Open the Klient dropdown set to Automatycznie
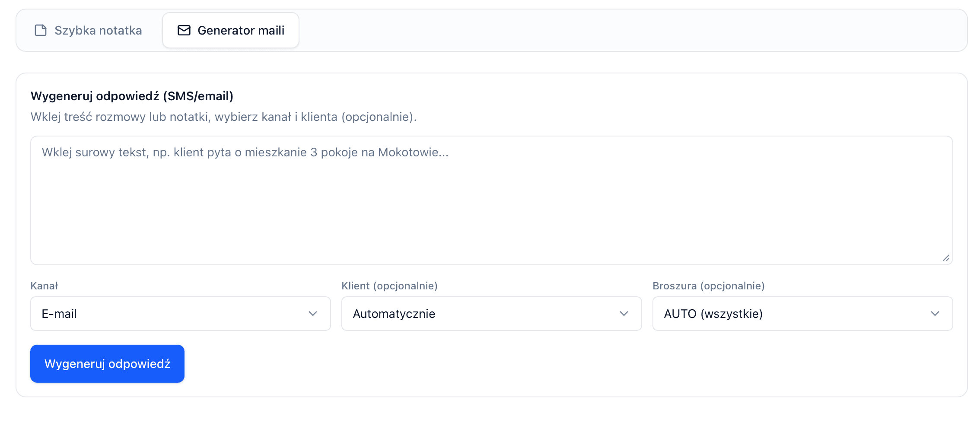 pyautogui.click(x=491, y=314)
